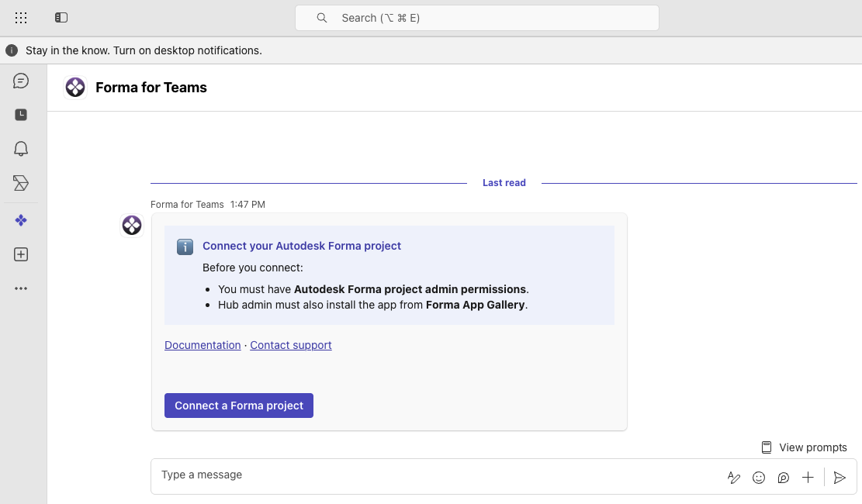The width and height of the screenshot is (862, 504).
Task: Add apps with the plus-square icon
Action: point(21,254)
